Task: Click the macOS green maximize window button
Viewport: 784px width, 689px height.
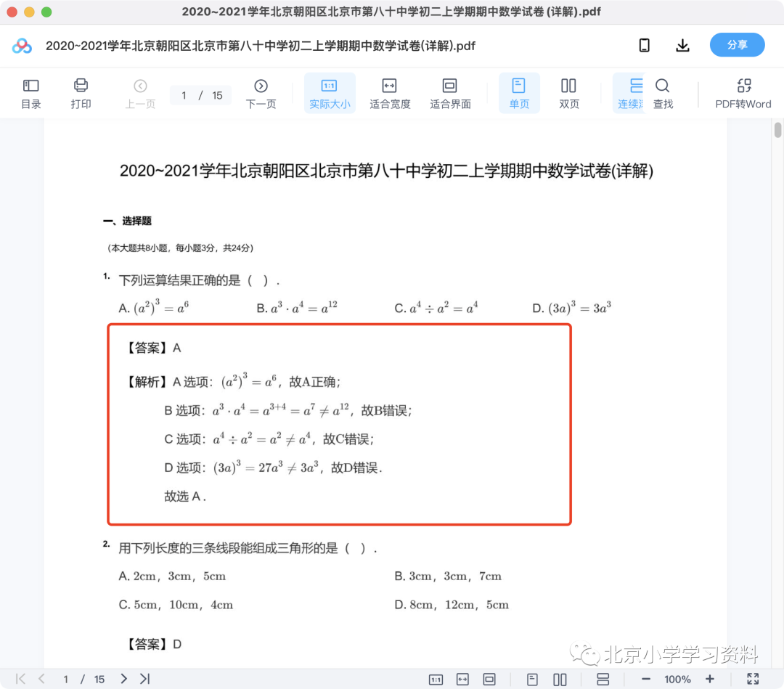Action: 46,12
